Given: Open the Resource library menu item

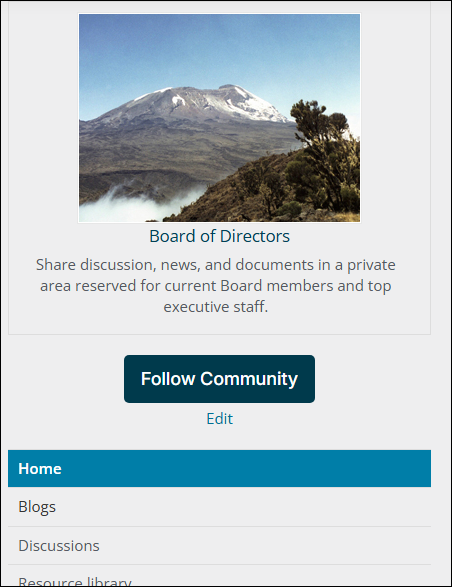Looking at the screenshot, I should (75, 581).
